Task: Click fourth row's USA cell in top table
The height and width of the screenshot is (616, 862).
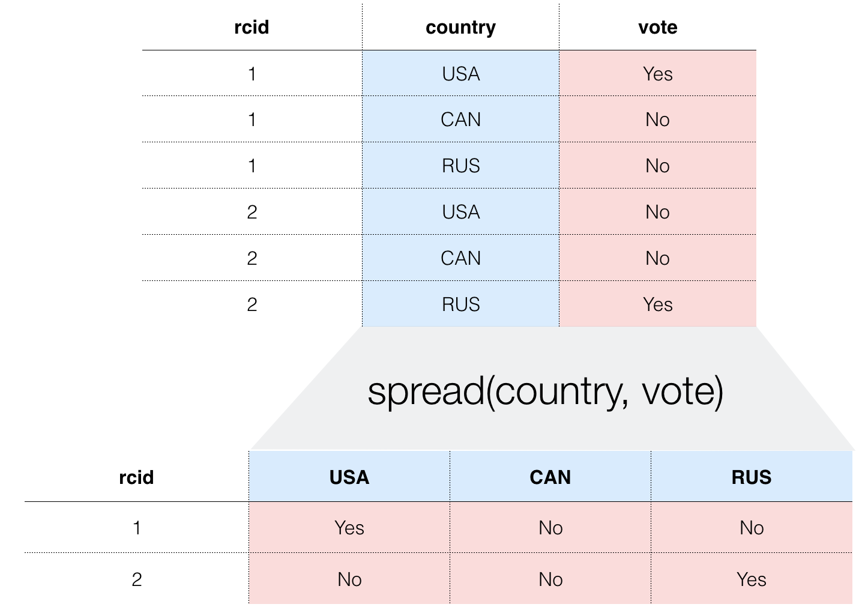Action: pyautogui.click(x=461, y=212)
